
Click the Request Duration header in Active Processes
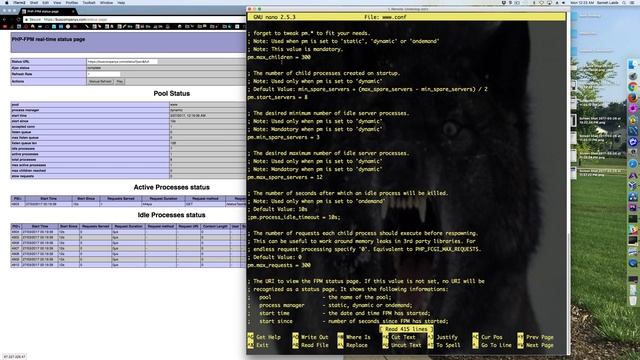point(163,198)
